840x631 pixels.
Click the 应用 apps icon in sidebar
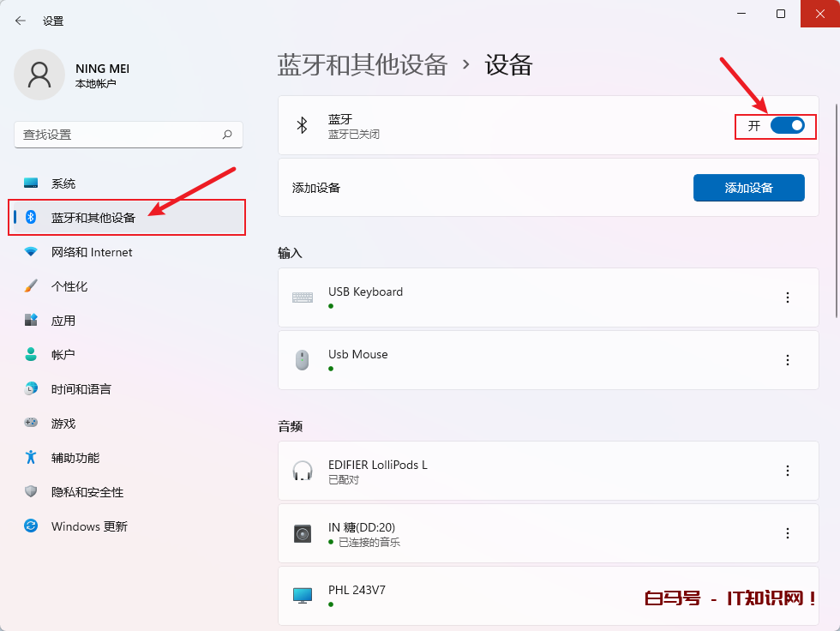pyautogui.click(x=31, y=321)
